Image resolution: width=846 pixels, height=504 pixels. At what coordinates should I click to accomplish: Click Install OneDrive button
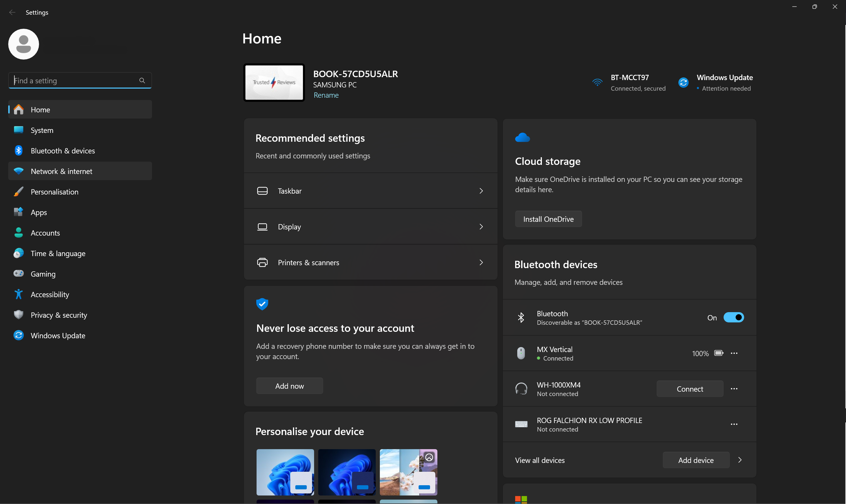click(548, 219)
